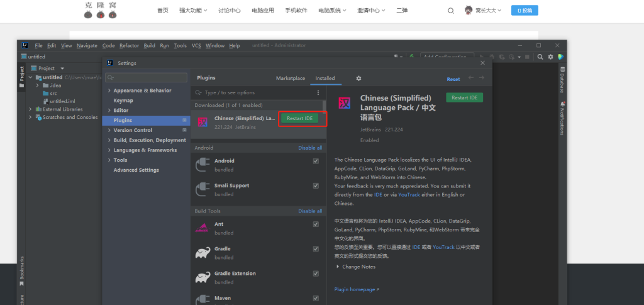644x305 pixels.
Task: Click the Chinese Language Pack icon in plugin list
Action: tap(203, 123)
